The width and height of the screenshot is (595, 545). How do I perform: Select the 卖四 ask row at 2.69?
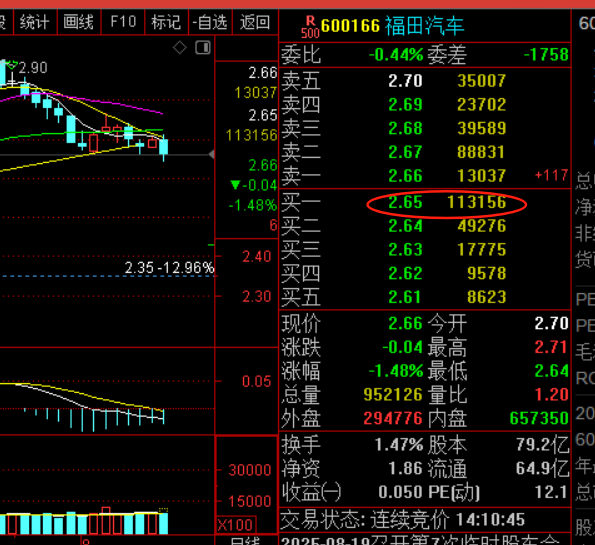tap(425, 105)
